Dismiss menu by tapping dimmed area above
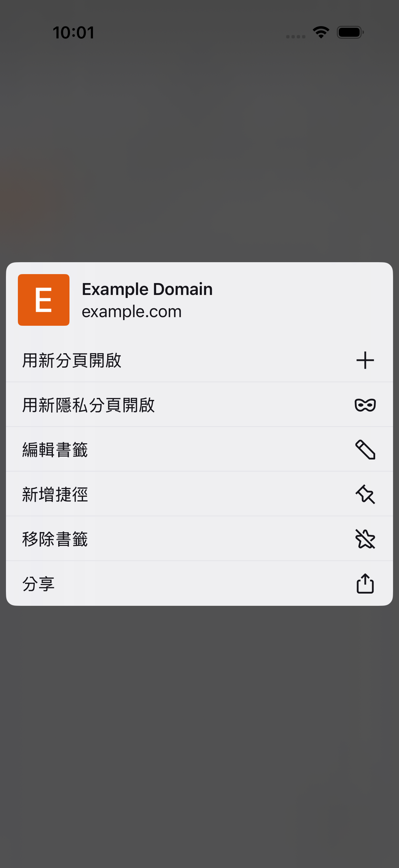This screenshot has height=868, width=399. [x=199, y=152]
